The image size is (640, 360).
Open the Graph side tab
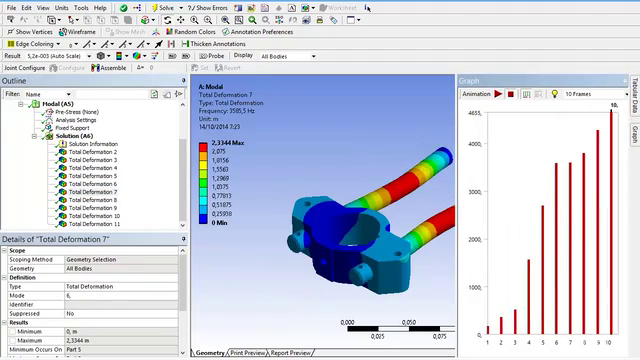point(635,134)
